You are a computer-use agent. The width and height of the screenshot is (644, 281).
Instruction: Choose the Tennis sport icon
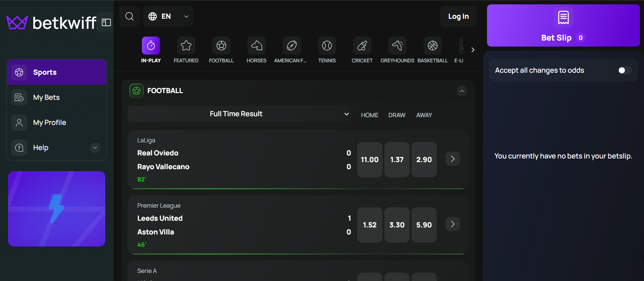tap(327, 46)
